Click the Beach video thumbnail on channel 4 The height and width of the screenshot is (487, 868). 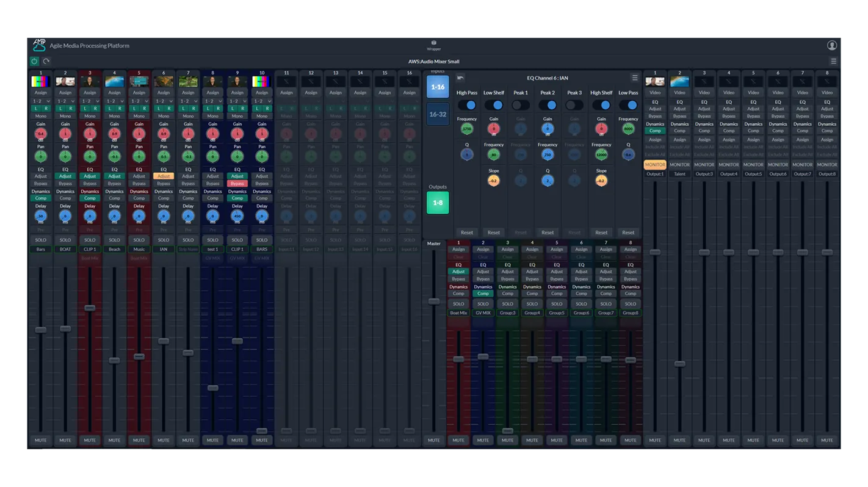(x=114, y=82)
